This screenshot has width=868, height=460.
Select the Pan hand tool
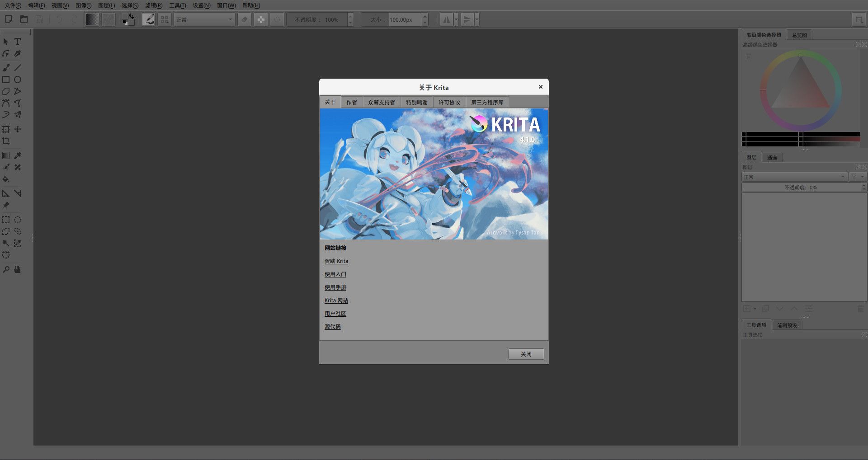click(18, 269)
